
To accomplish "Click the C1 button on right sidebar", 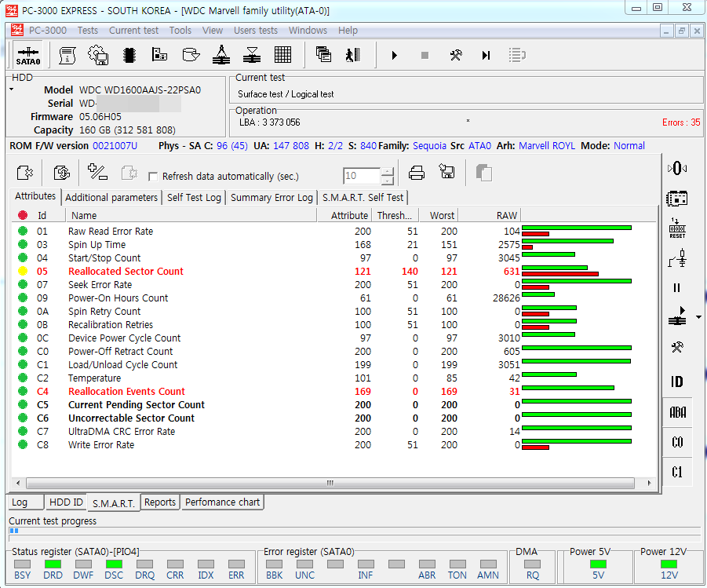I will (677, 472).
